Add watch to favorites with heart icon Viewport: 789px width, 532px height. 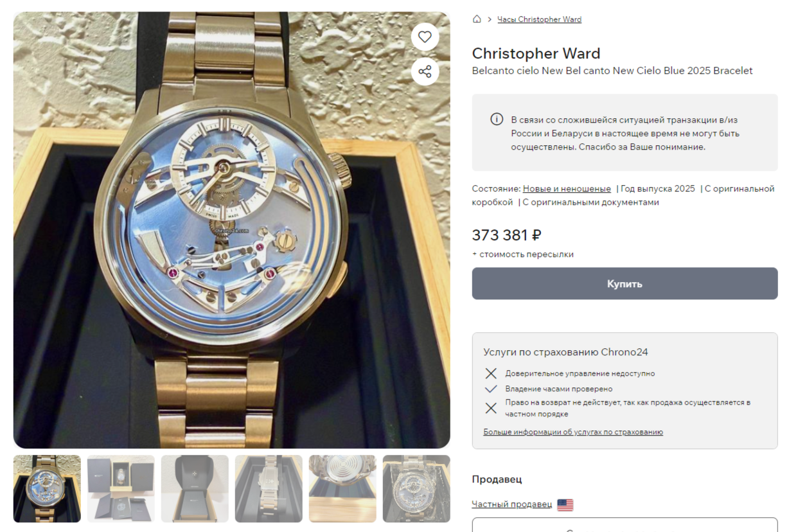tap(425, 37)
